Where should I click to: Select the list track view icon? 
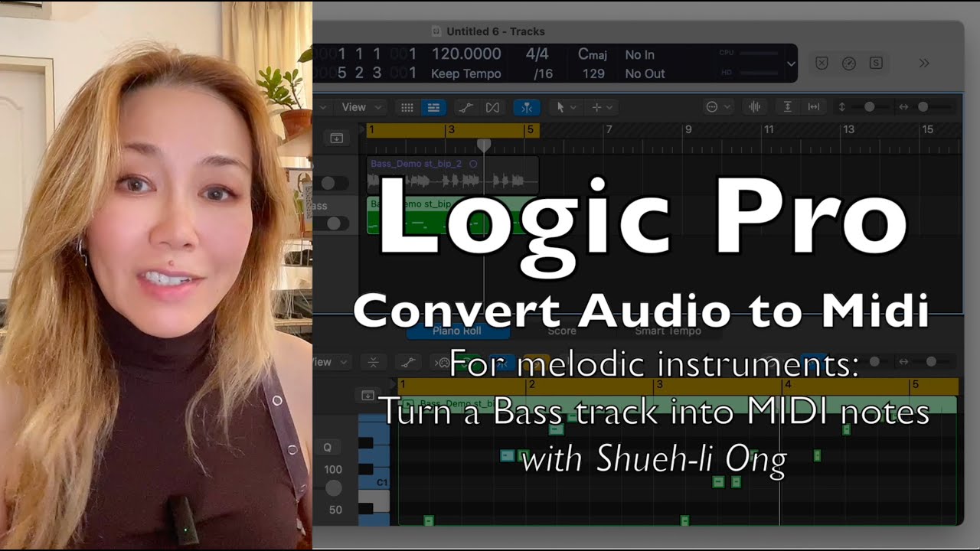click(433, 108)
